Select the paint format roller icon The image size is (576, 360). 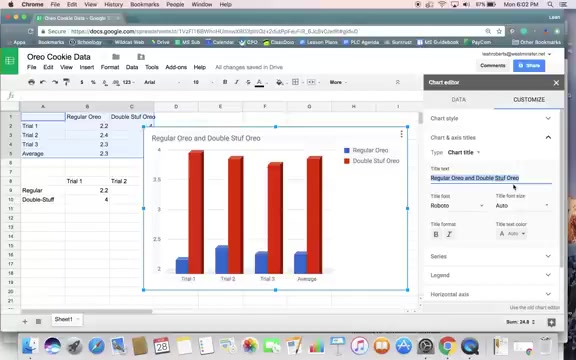(66, 82)
